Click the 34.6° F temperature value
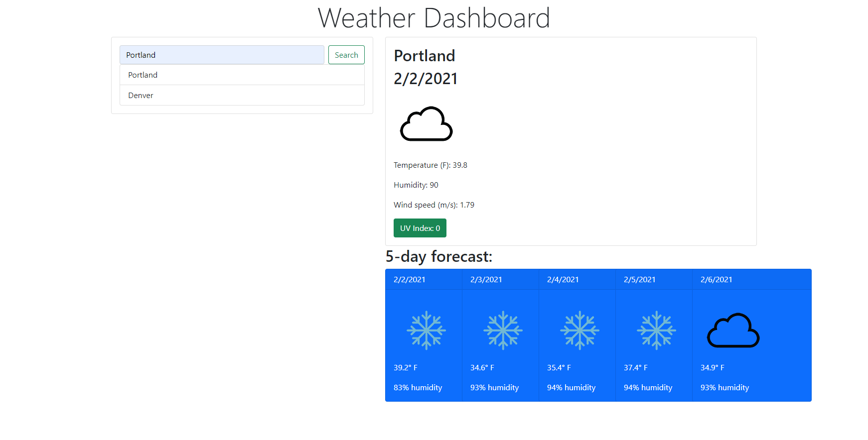The image size is (868, 440). [482, 368]
